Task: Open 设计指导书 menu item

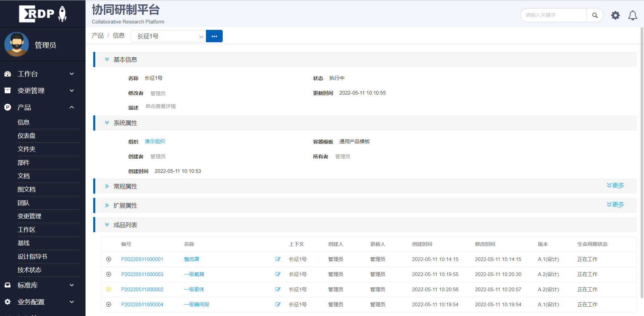Action: 32,257
